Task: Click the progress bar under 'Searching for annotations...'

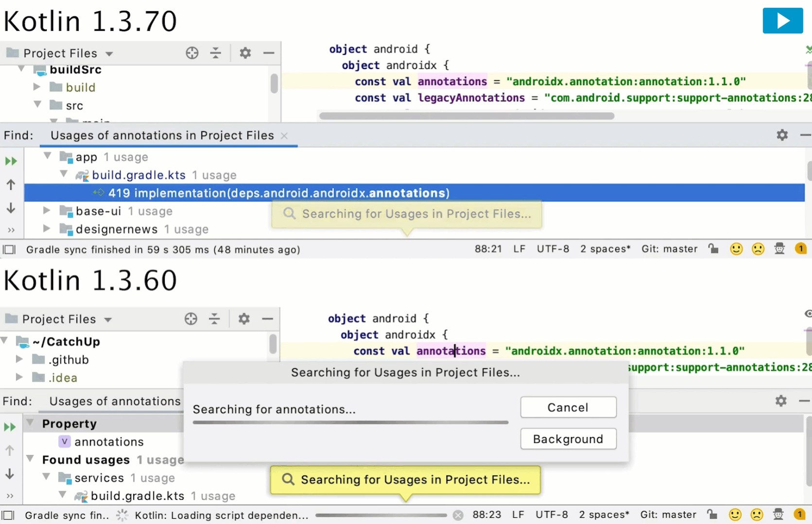Action: (x=350, y=422)
